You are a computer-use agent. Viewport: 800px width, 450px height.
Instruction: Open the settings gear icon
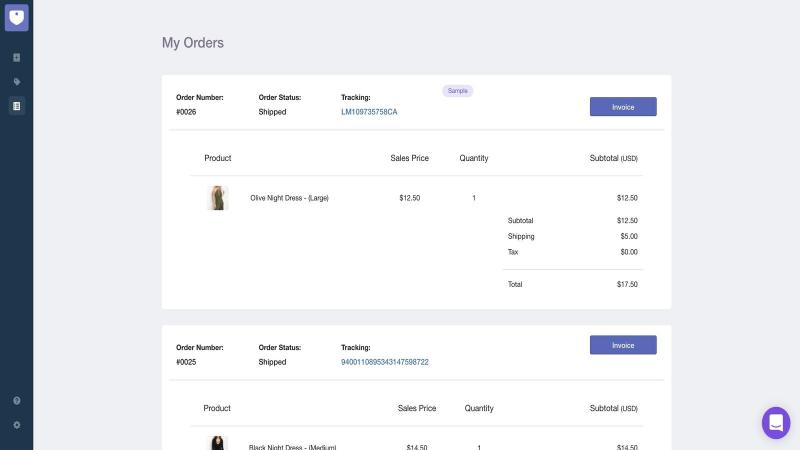click(x=17, y=425)
